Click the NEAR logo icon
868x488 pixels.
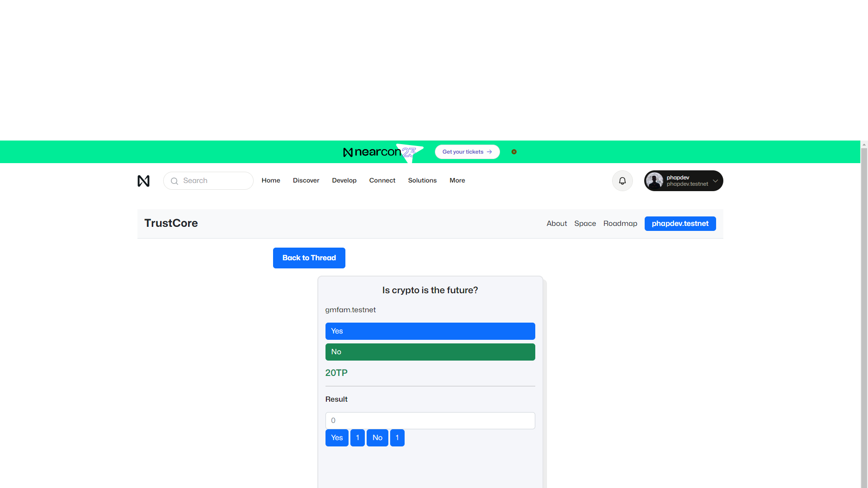pos(143,181)
